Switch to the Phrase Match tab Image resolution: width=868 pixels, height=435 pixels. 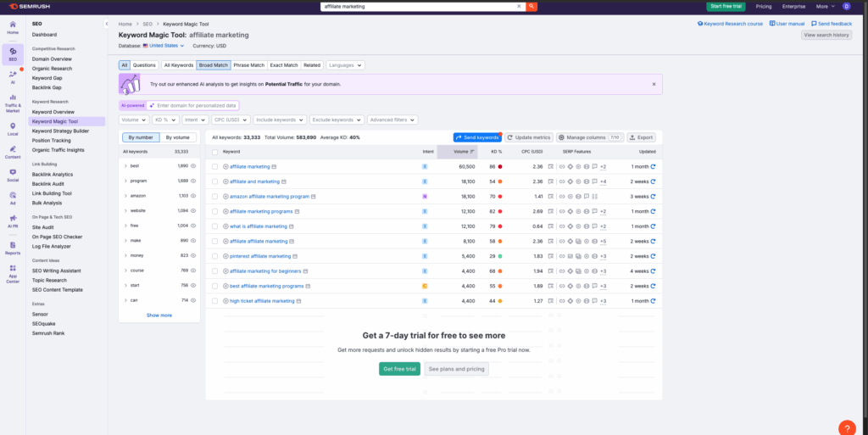(x=249, y=65)
